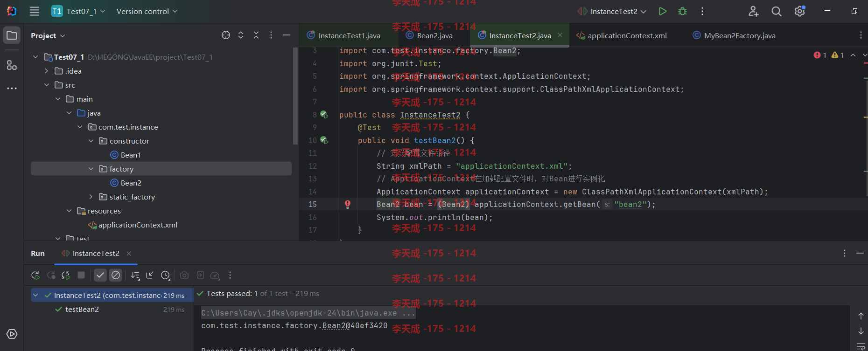Open IDE settings gear
This screenshot has height=351, width=868.
tap(800, 11)
